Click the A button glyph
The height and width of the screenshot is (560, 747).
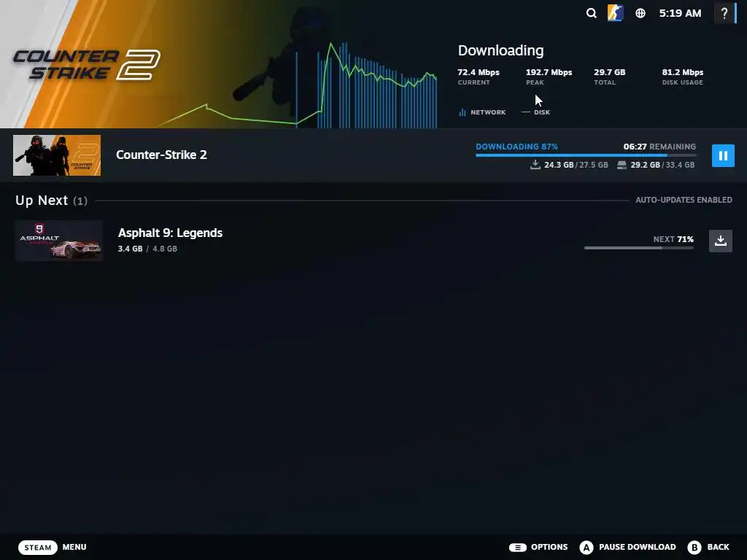pyautogui.click(x=587, y=547)
